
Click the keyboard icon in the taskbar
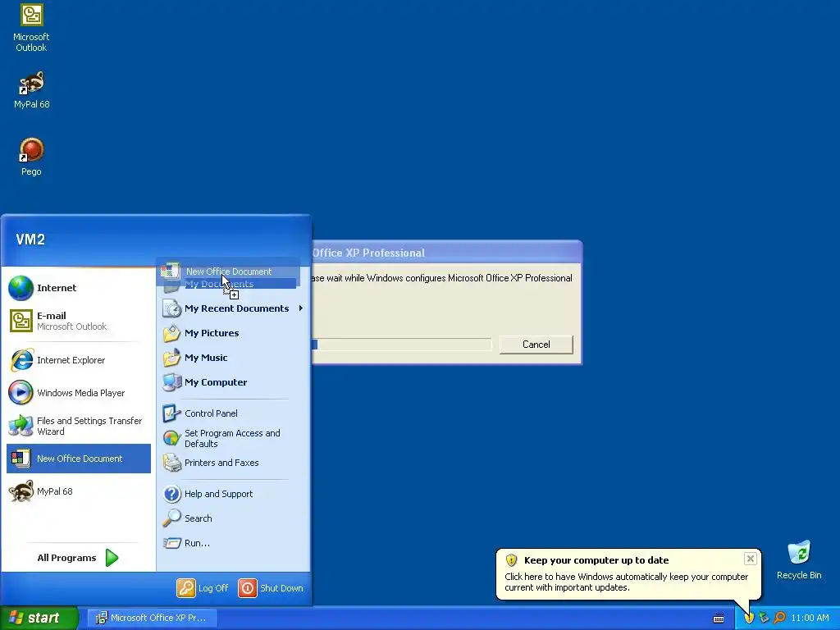(x=719, y=619)
